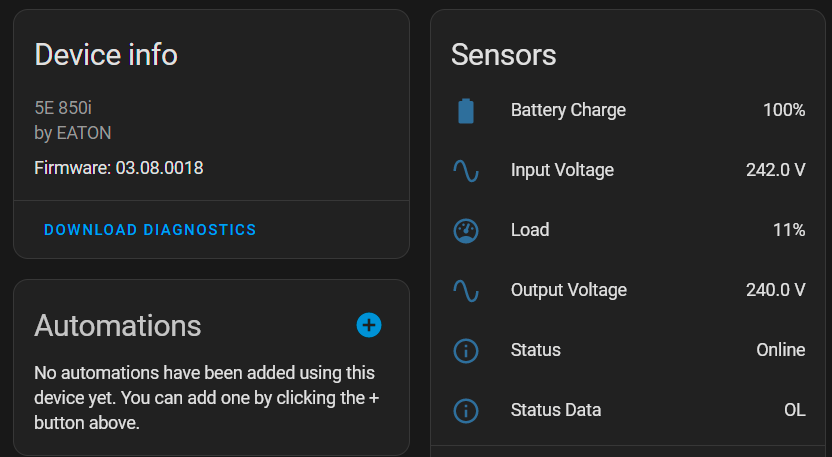This screenshot has height=457, width=832.
Task: Open the Output Voltage sensor row
Action: tap(628, 290)
